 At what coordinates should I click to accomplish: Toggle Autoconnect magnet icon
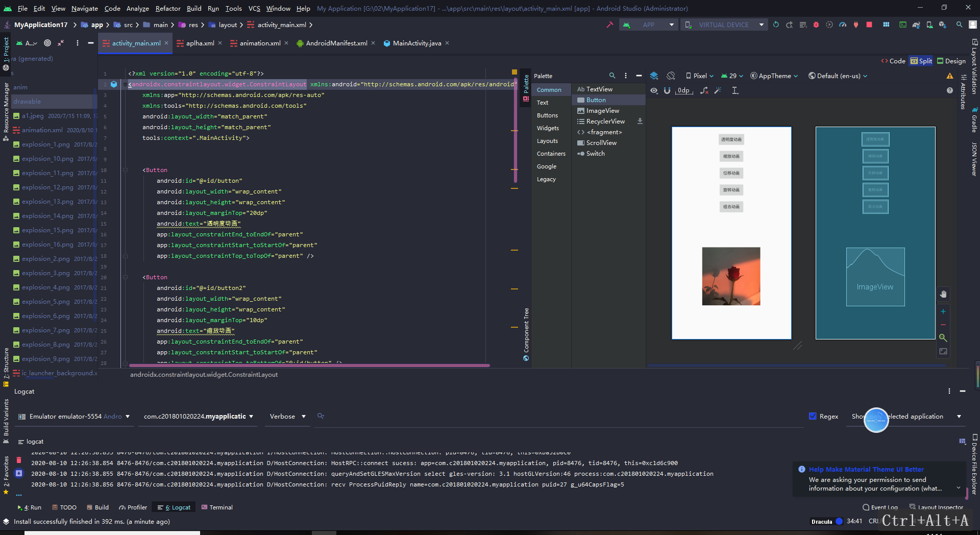point(667,90)
